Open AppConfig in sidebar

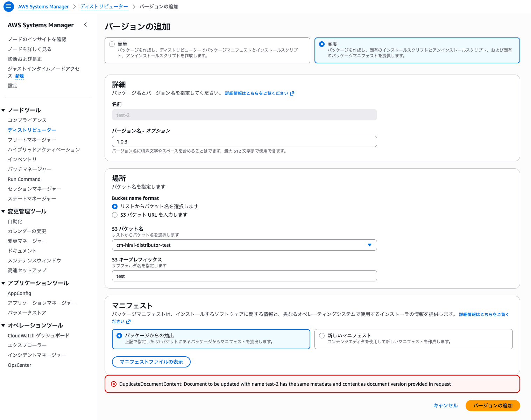click(x=19, y=293)
